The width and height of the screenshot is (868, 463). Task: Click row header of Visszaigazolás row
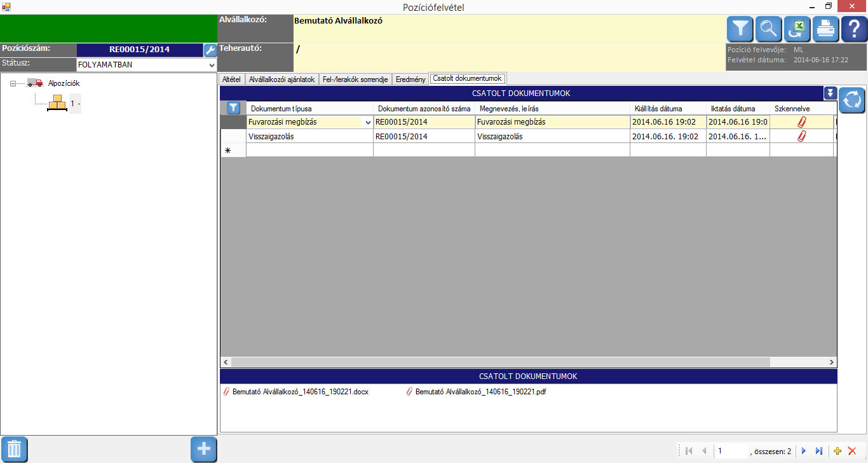click(233, 136)
